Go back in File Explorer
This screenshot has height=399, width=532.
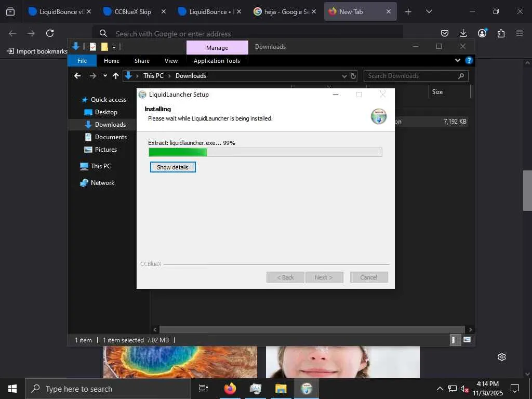(x=77, y=76)
